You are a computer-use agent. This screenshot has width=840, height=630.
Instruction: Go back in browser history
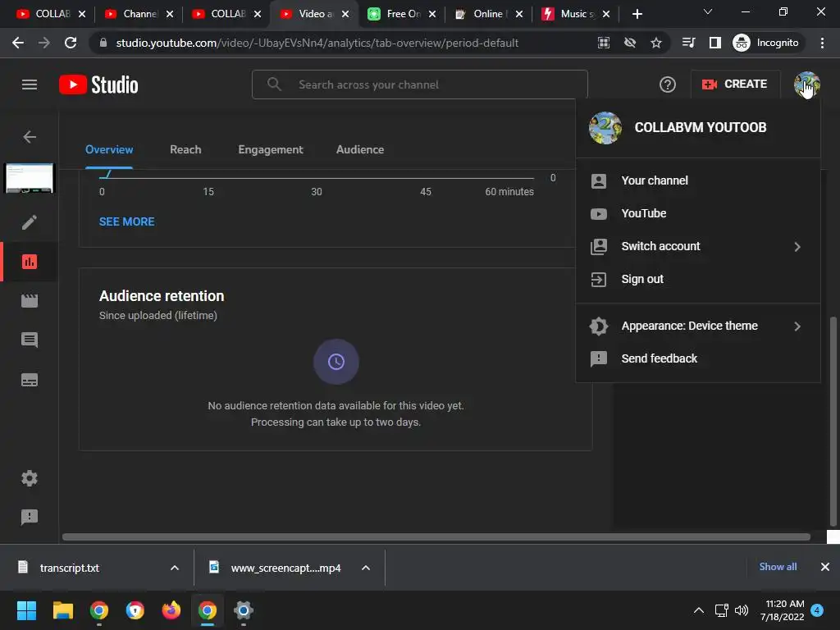click(18, 43)
